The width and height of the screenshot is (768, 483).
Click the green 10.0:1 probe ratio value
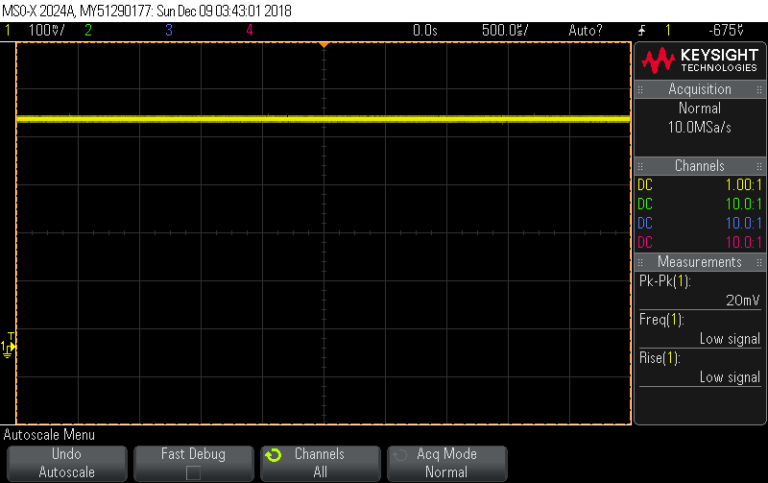click(744, 204)
